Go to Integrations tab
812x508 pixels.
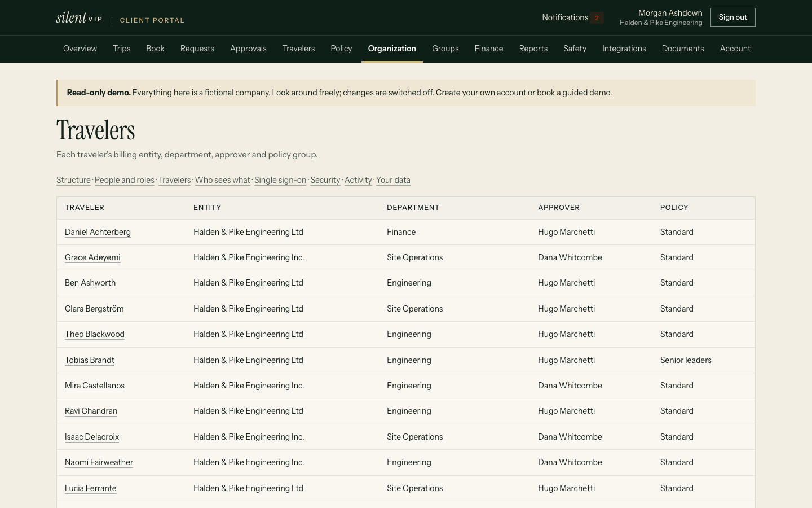click(x=624, y=49)
